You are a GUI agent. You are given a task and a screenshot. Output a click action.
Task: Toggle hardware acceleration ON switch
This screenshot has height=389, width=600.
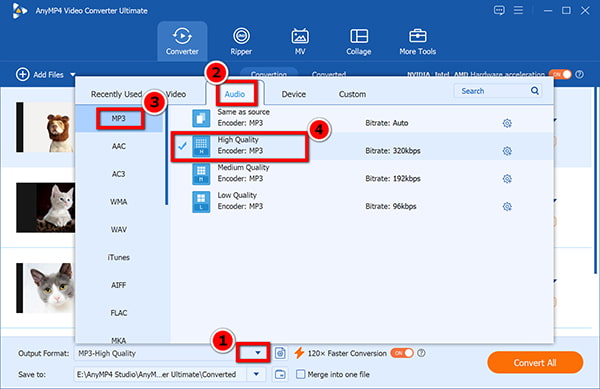click(x=560, y=74)
